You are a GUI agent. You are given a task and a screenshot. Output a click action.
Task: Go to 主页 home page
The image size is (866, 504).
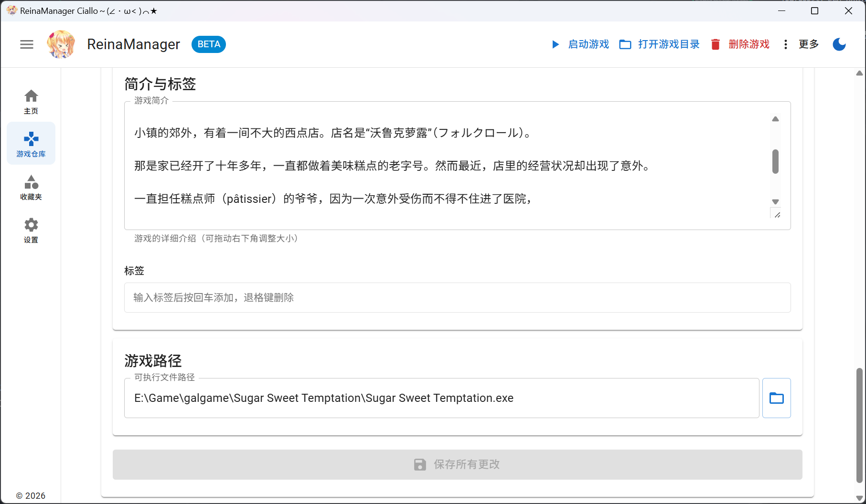(31, 101)
